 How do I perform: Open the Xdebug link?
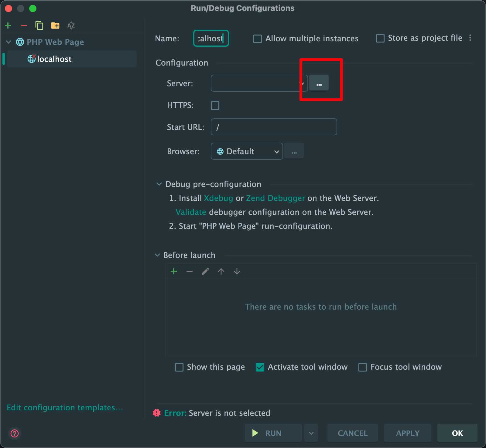point(218,198)
